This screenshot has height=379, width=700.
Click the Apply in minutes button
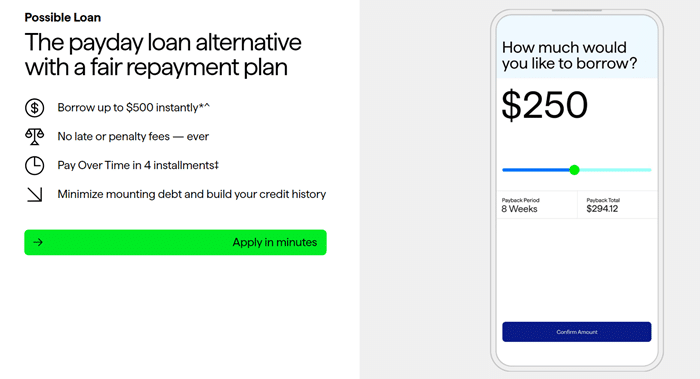175,242
